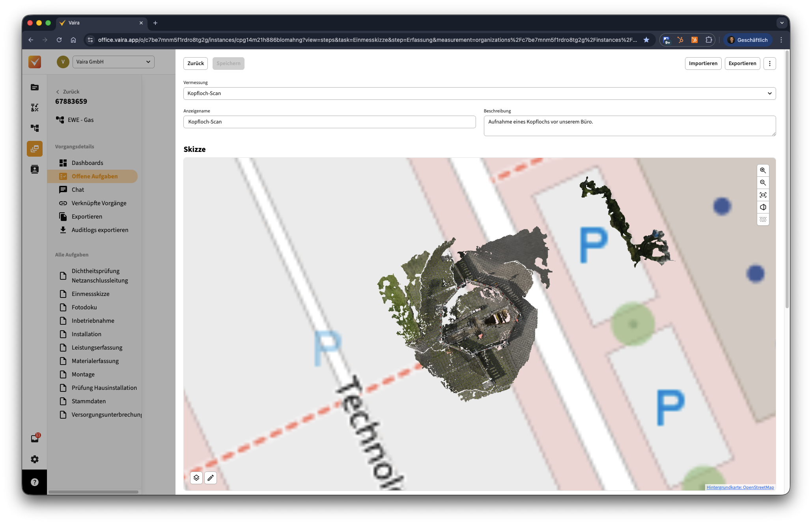
Task: Bookmark this page with the star
Action: coord(646,40)
